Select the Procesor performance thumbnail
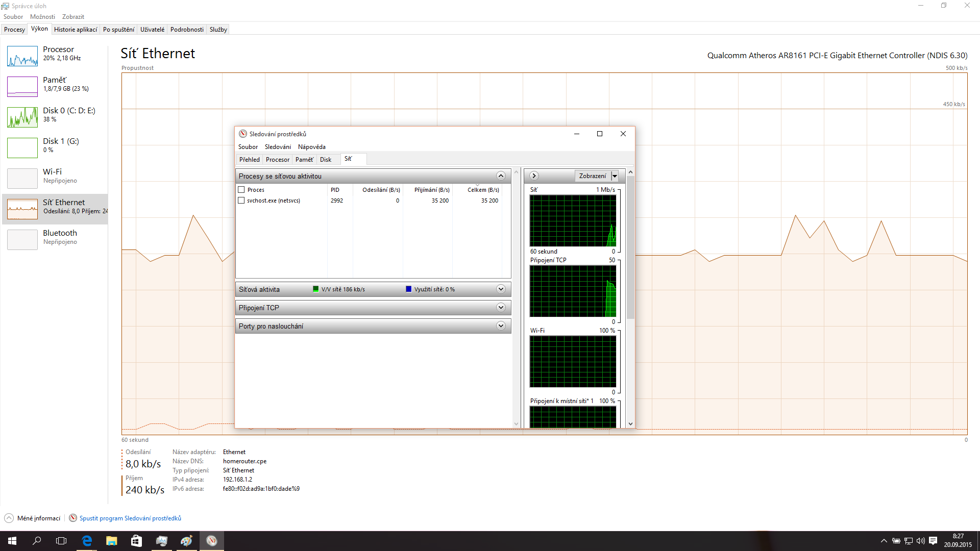 [x=22, y=56]
